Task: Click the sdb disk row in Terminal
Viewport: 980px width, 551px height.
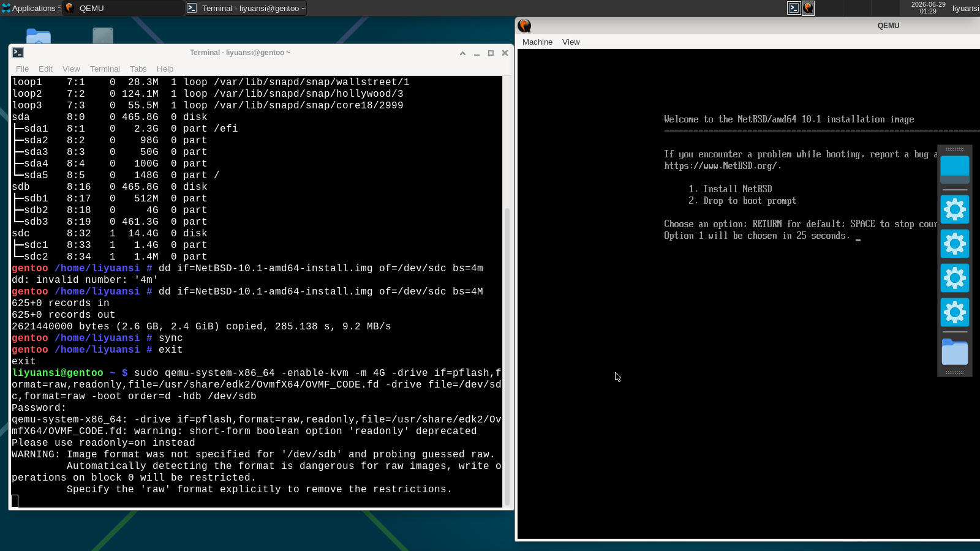Action: [x=110, y=187]
